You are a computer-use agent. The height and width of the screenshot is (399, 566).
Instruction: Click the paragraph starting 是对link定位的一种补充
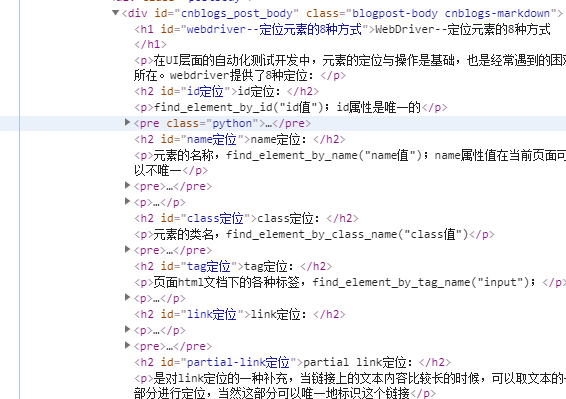(x=350, y=385)
